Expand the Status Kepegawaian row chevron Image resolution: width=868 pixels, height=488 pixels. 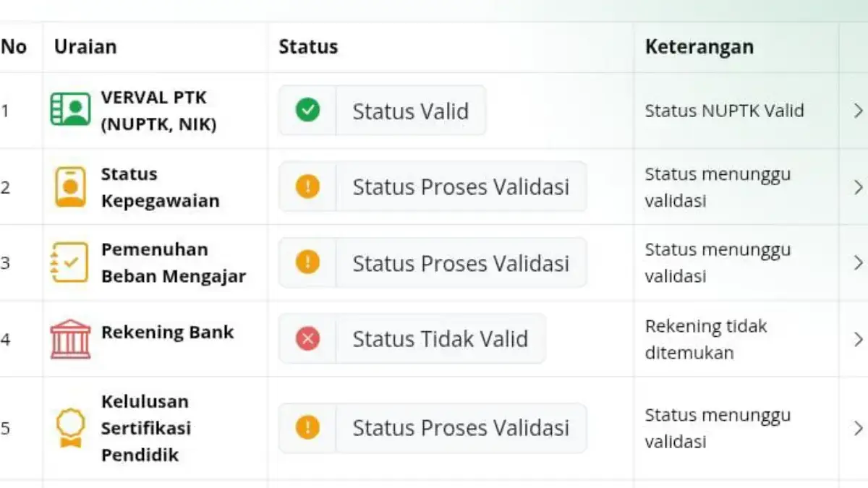(858, 186)
